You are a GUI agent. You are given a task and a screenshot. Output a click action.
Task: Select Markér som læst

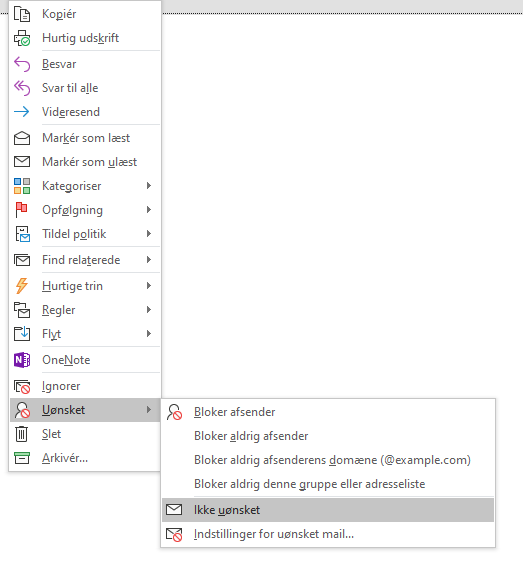pos(85,138)
